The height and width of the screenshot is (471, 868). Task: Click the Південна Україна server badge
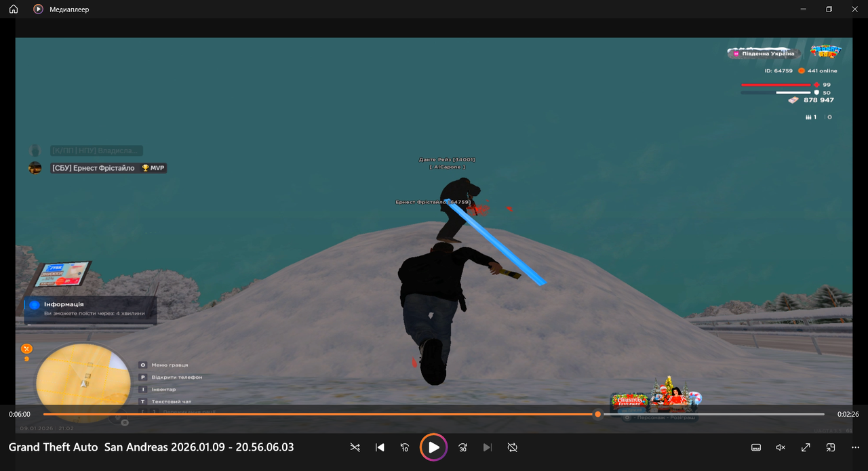[764, 53]
